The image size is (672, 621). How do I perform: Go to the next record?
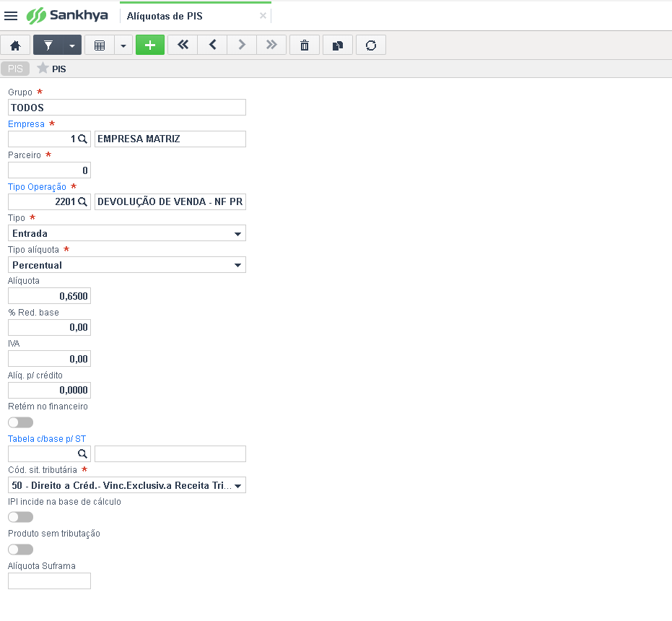pyautogui.click(x=242, y=45)
